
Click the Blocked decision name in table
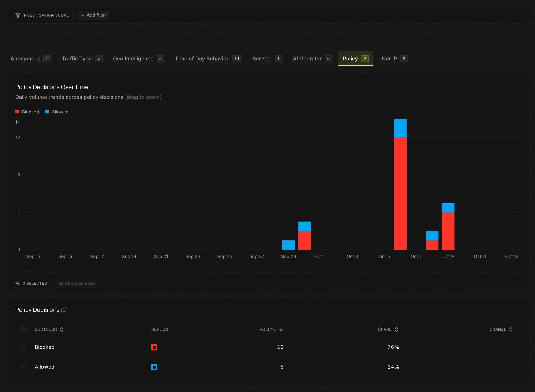[x=45, y=347]
